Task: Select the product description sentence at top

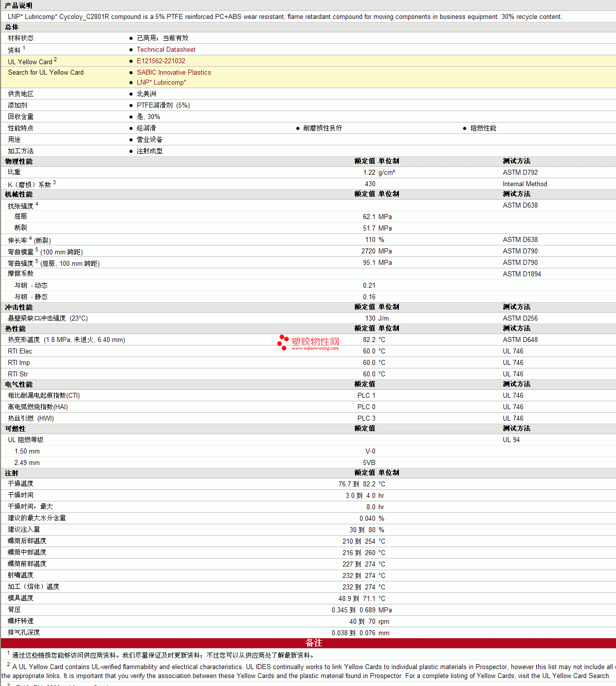Action: (285, 17)
